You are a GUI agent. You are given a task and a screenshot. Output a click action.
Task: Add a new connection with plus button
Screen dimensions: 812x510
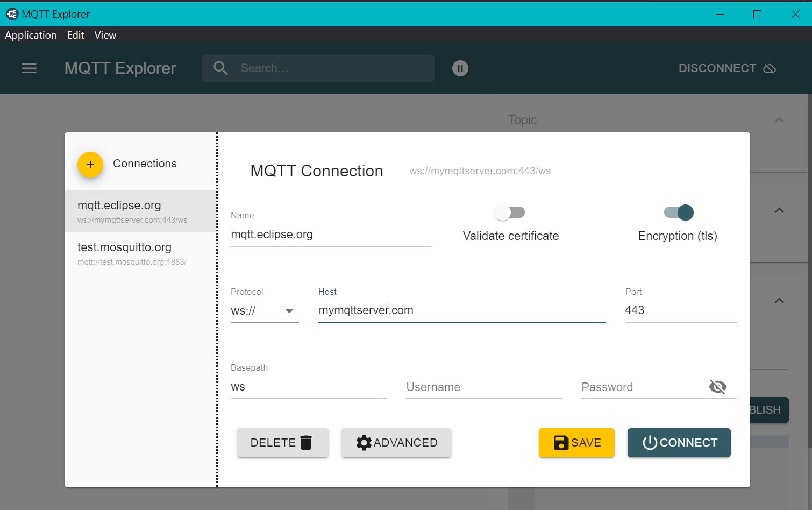pos(90,165)
